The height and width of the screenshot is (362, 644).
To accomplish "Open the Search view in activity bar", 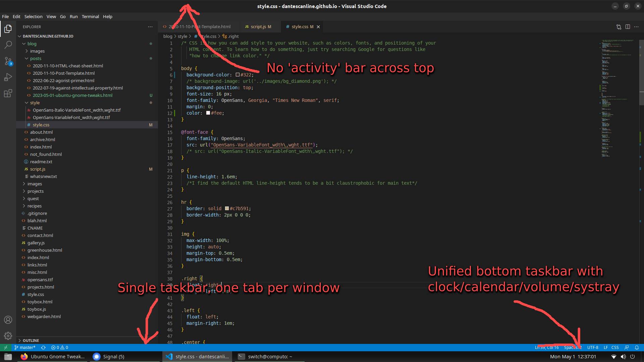I will (x=8, y=45).
